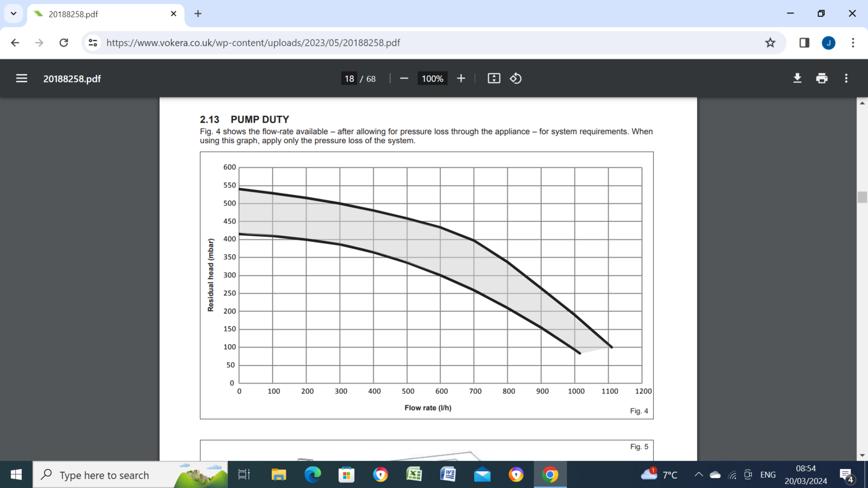Open ENG language selector in system tray

(x=768, y=474)
